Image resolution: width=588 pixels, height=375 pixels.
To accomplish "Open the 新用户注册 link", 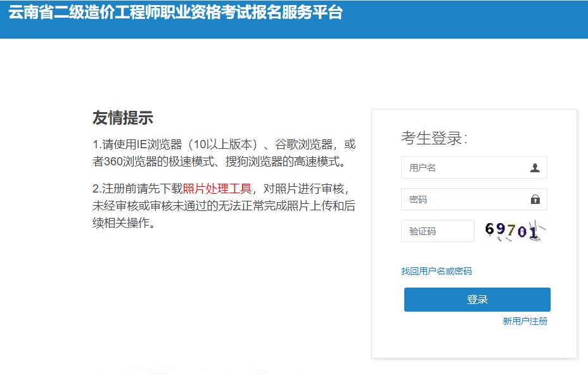I will pyautogui.click(x=525, y=321).
